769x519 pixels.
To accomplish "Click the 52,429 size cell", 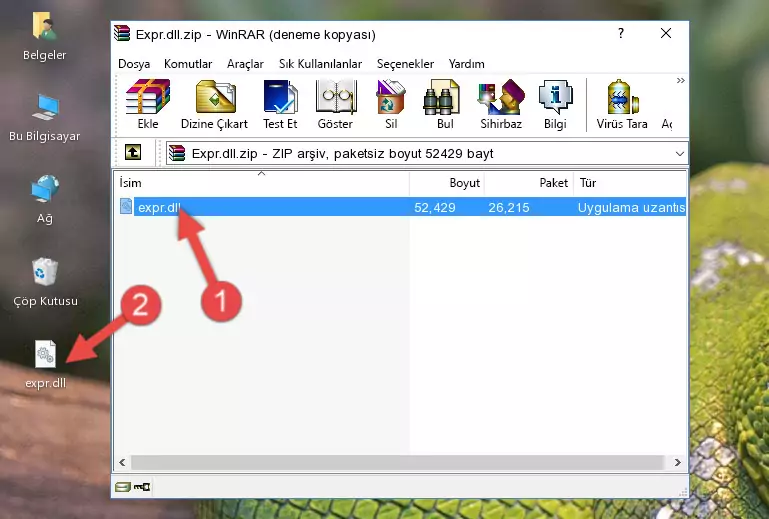I will 435,208.
